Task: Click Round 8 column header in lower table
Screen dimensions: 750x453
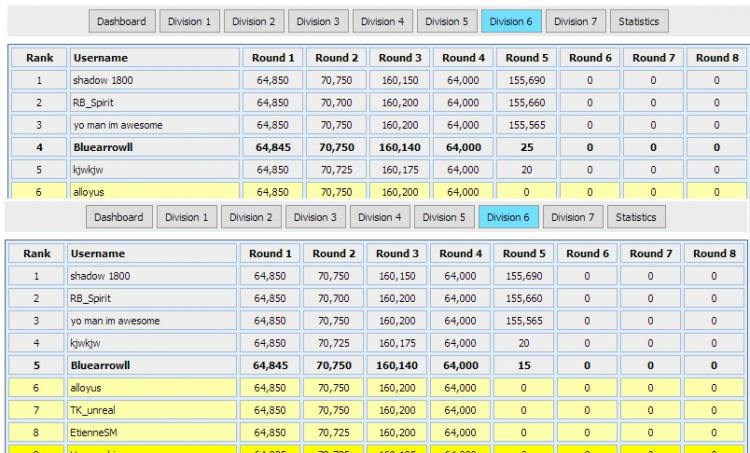Action: 716,254
